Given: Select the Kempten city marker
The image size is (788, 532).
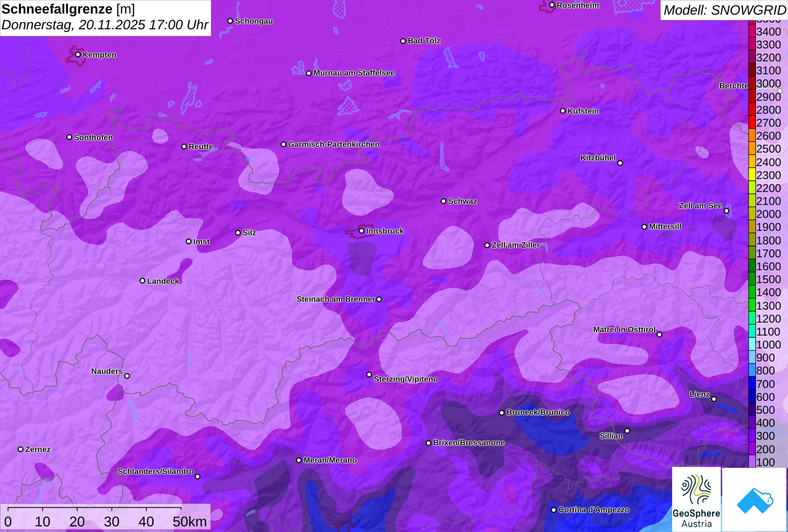Looking at the screenshot, I should [78, 55].
